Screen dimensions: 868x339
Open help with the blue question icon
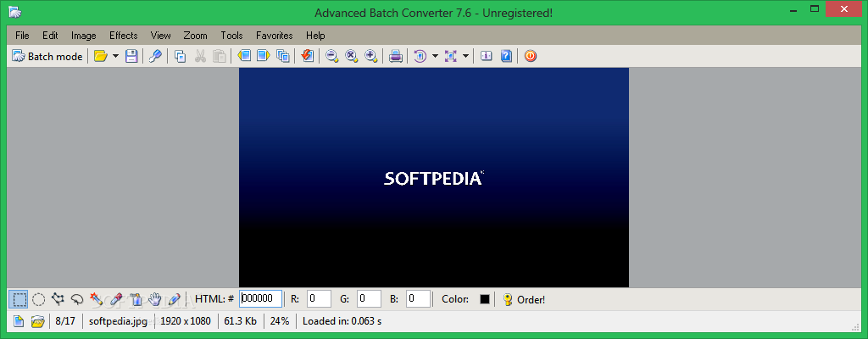click(x=506, y=56)
